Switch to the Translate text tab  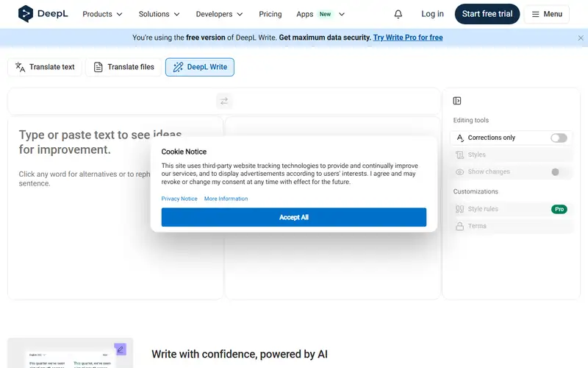(x=45, y=67)
